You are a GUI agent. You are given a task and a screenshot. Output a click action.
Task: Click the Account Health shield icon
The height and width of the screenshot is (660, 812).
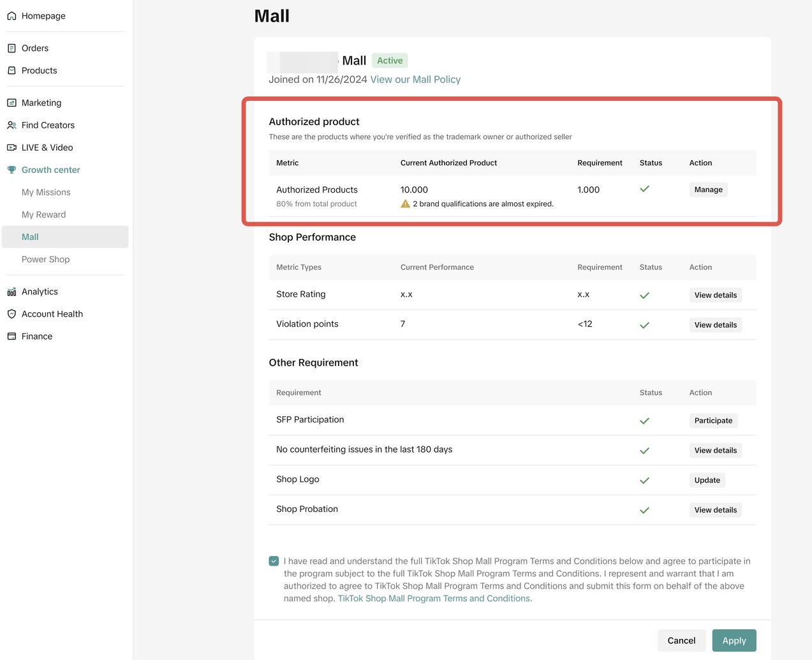click(11, 314)
